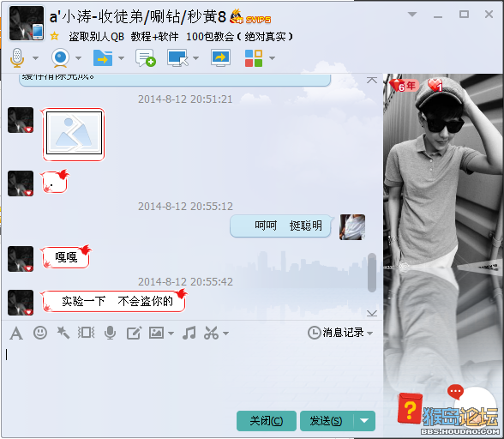Viewport: 504px width, 439px height.
Task: Open the emoji smiley picker
Action: coord(40,333)
